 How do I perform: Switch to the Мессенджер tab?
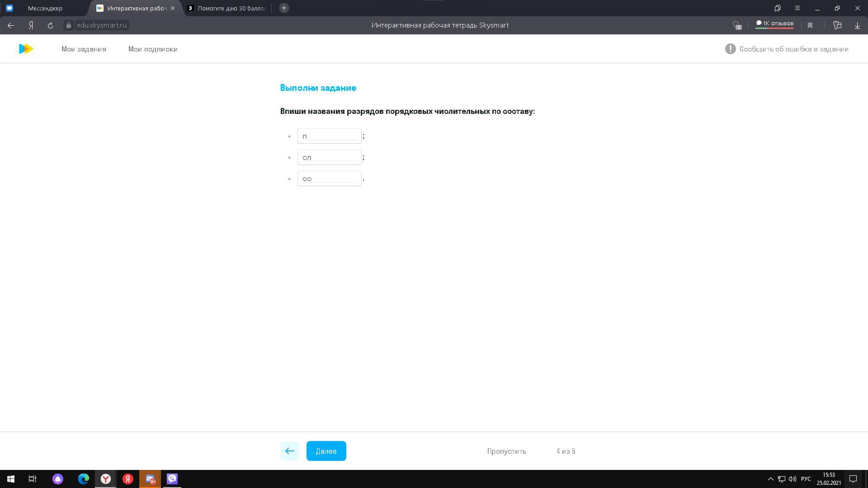45,8
